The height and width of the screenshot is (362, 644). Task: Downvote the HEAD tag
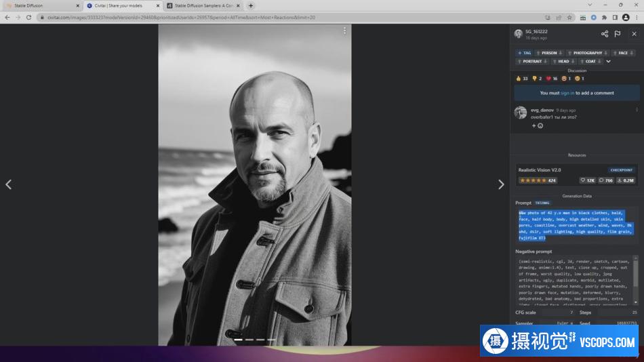[x=573, y=61]
